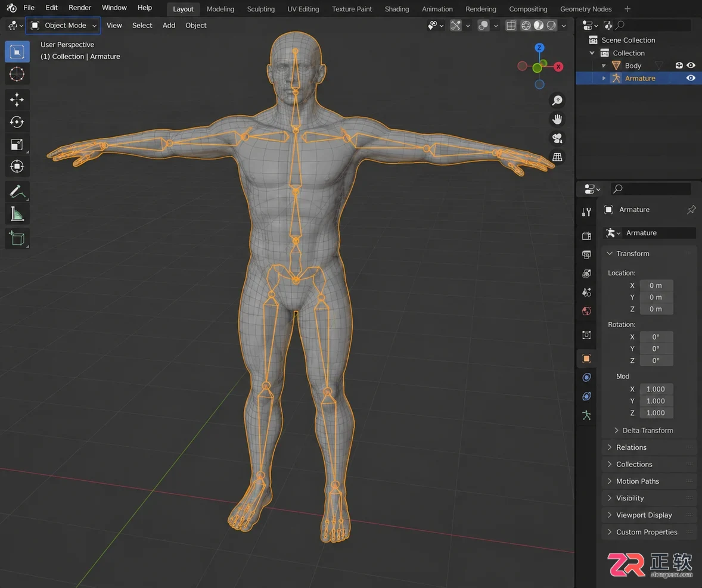
Task: Open the Render menu
Action: 80,8
